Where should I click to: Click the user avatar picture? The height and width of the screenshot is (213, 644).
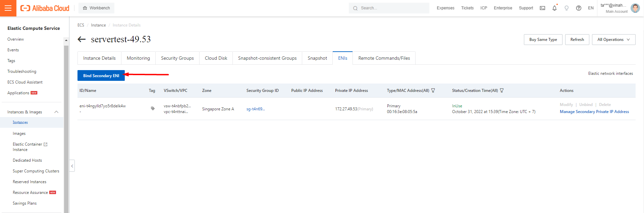tap(635, 8)
